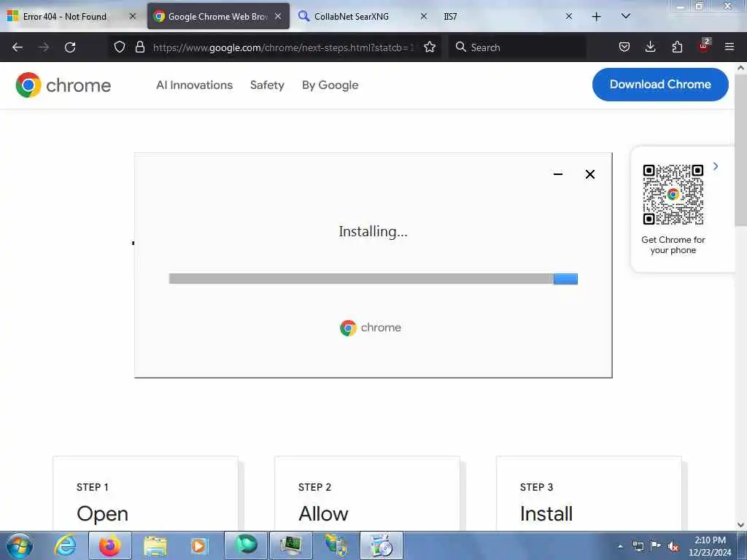Switch to Error 404 - Not Found tab
Image resolution: width=747 pixels, height=560 pixels.
tap(71, 16)
